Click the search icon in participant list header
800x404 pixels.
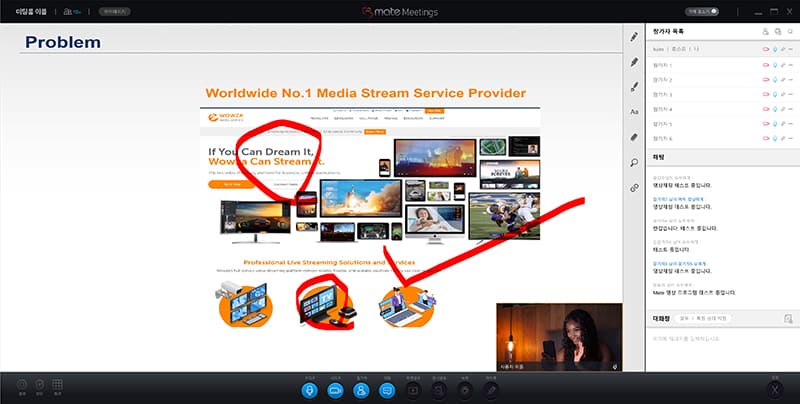[x=790, y=32]
